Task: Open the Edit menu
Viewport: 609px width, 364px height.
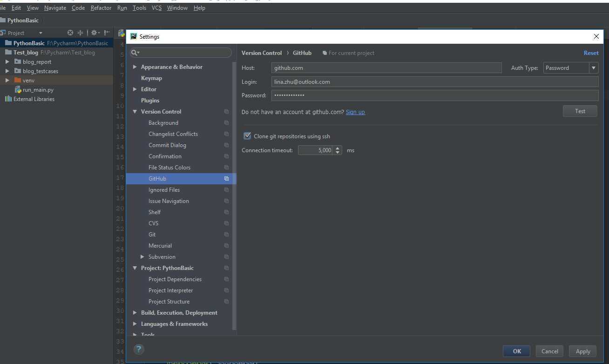Action: (16, 8)
